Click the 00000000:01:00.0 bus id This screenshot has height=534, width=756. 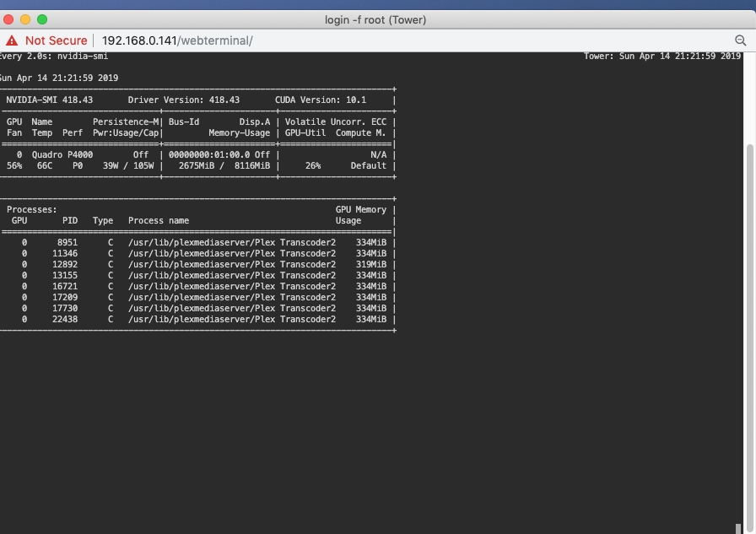(x=209, y=154)
